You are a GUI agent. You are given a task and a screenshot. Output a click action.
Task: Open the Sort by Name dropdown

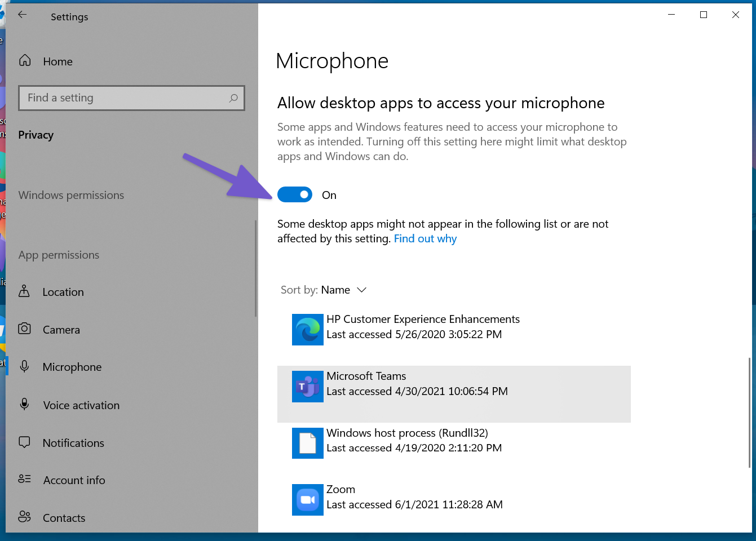[x=324, y=290]
